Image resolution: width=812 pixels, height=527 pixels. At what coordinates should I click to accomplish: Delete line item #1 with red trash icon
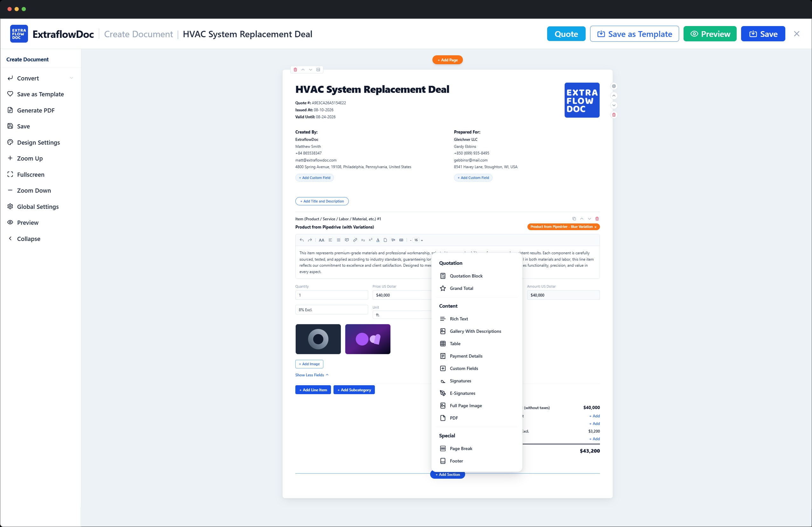point(597,219)
